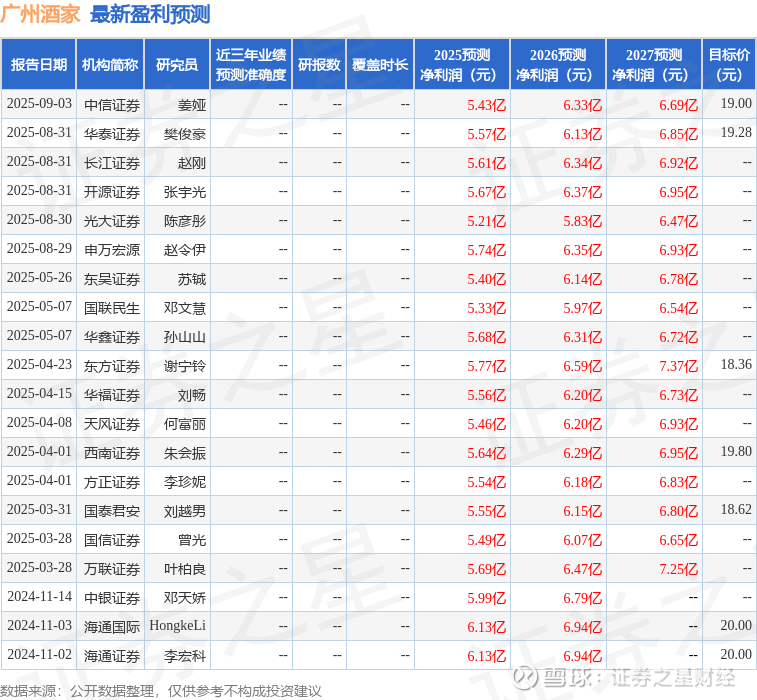This screenshot has width=757, height=700.
Task: Click 5.21亿 in 光大证券 row
Action: [487, 221]
